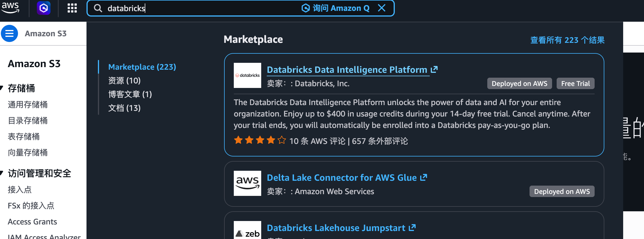Clear the search with the X icon

(x=382, y=8)
